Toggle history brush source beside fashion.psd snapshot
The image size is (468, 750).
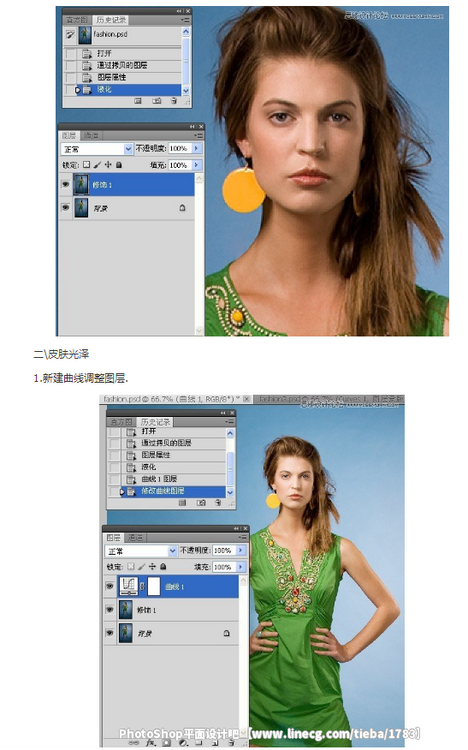click(70, 34)
